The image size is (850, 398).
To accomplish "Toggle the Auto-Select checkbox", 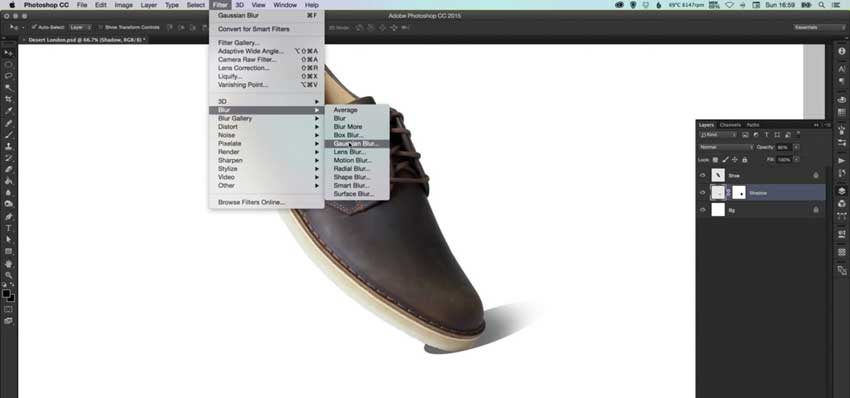I will tap(34, 27).
